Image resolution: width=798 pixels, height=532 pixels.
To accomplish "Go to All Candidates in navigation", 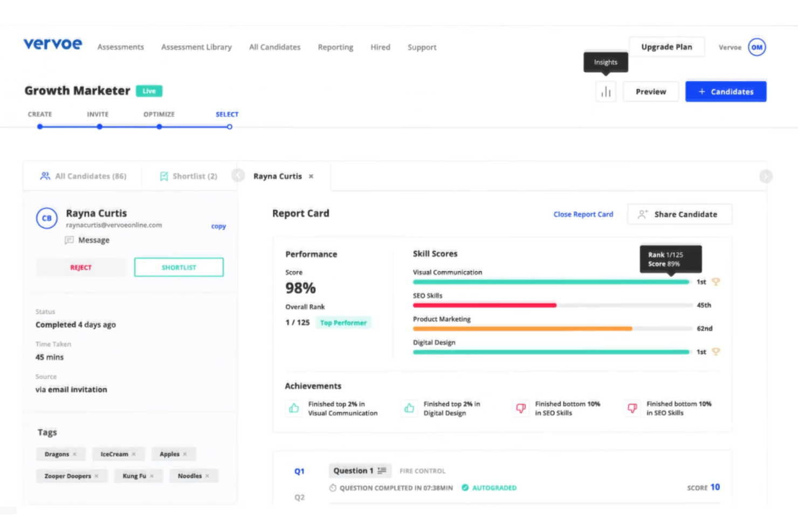I will click(275, 47).
